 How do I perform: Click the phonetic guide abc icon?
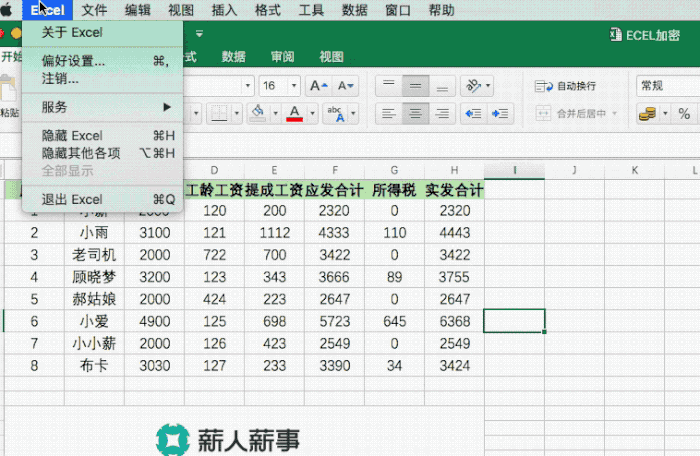(x=336, y=113)
